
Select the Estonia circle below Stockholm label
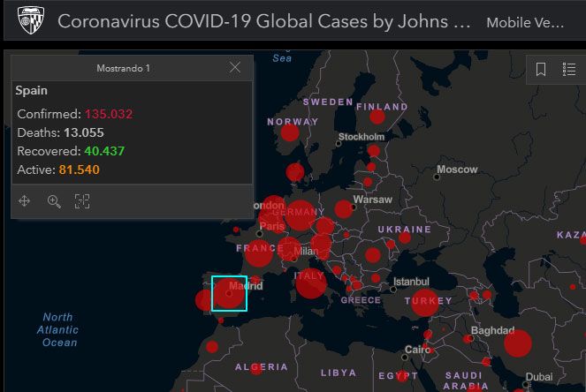point(373,151)
